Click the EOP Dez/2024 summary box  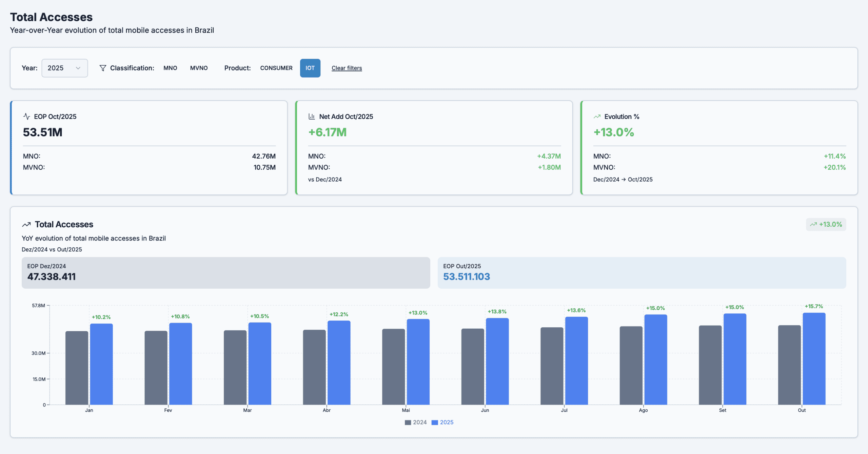tap(225, 273)
